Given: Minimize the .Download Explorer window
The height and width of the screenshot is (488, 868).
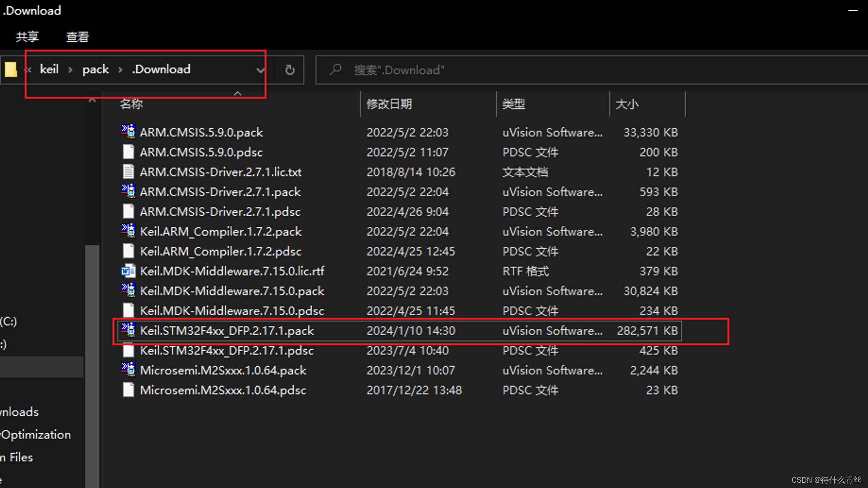Looking at the screenshot, I should [x=853, y=11].
